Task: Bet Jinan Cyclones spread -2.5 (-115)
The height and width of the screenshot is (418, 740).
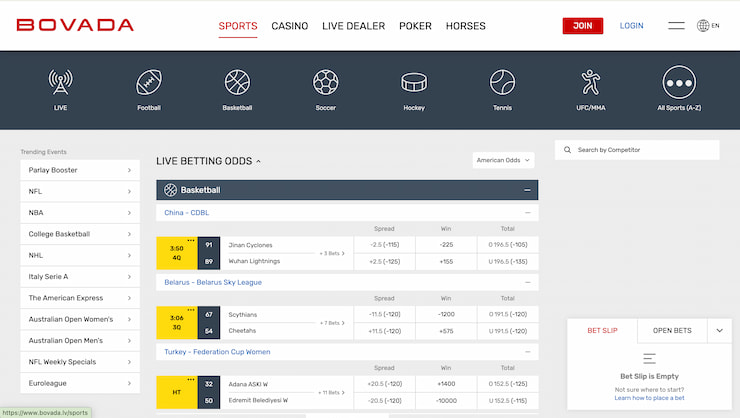Action: click(384, 245)
